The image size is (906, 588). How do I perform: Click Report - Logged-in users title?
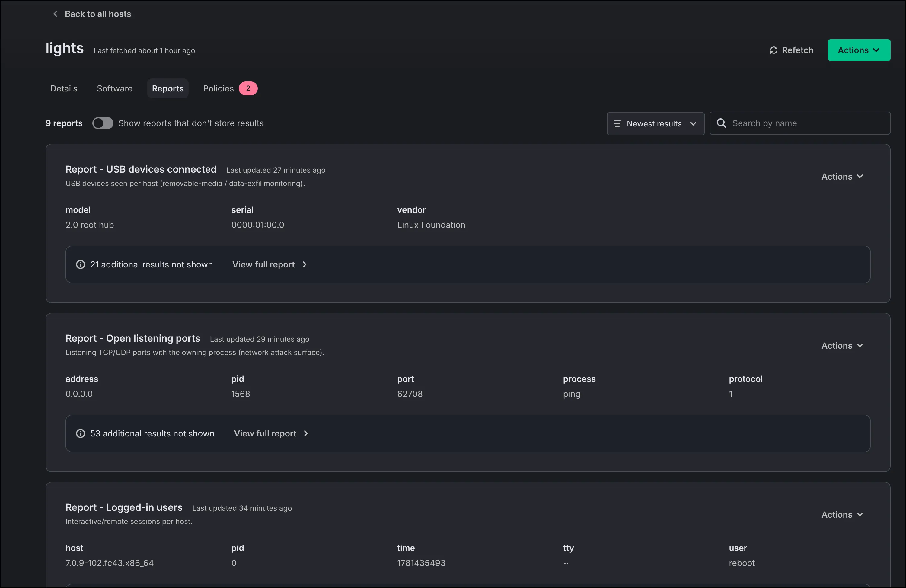(124, 507)
